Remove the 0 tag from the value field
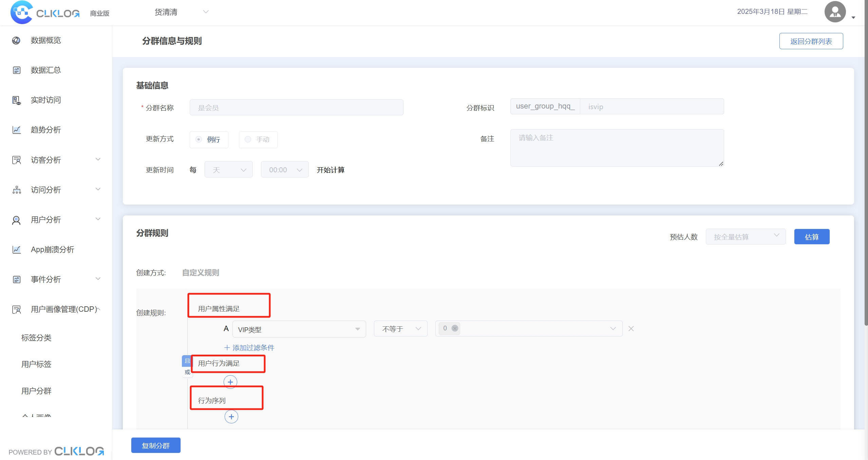Image resolution: width=868 pixels, height=460 pixels. [x=455, y=328]
